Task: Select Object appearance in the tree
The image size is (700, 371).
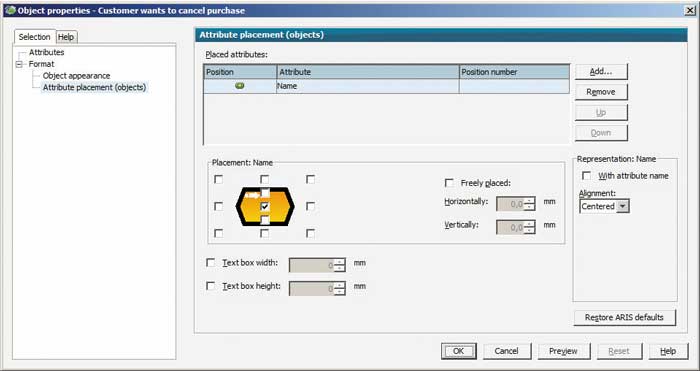Action: 76,76
